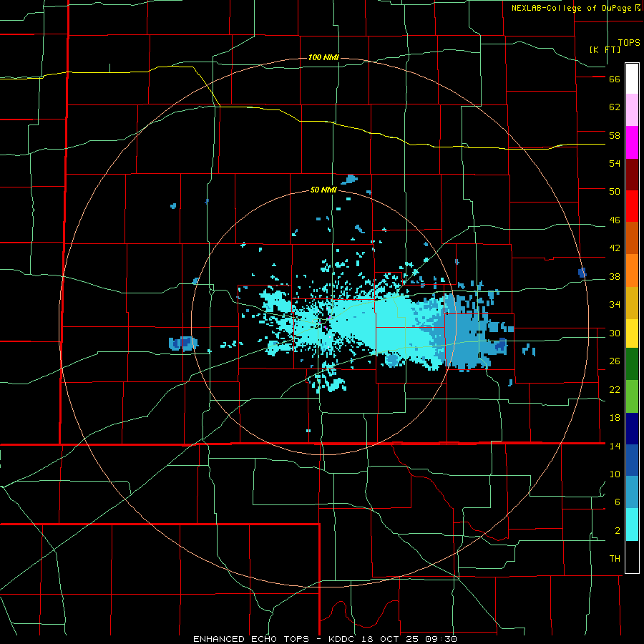The width and height of the screenshot is (644, 644).
Task: Click the K FT units label
Action: pyautogui.click(x=605, y=49)
